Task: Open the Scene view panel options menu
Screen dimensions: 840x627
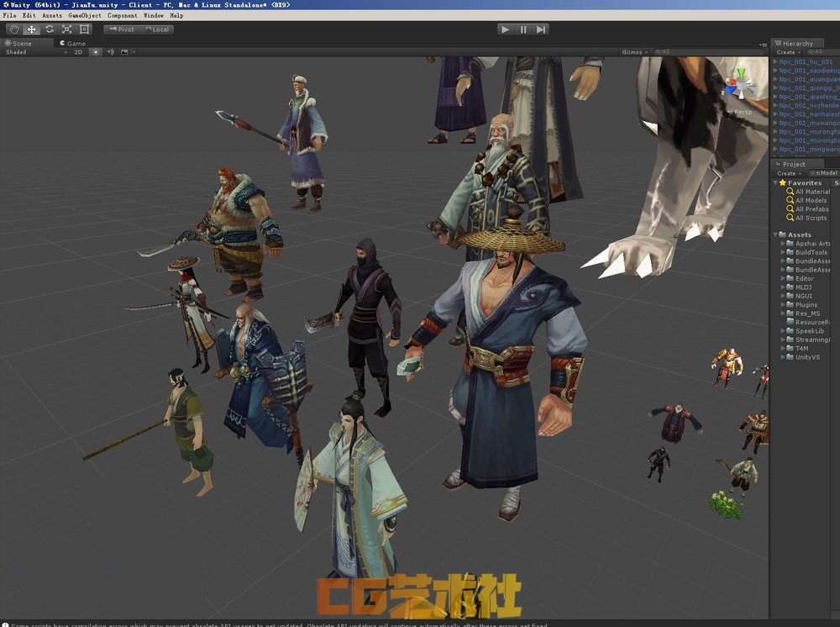Action: pyautogui.click(x=763, y=44)
